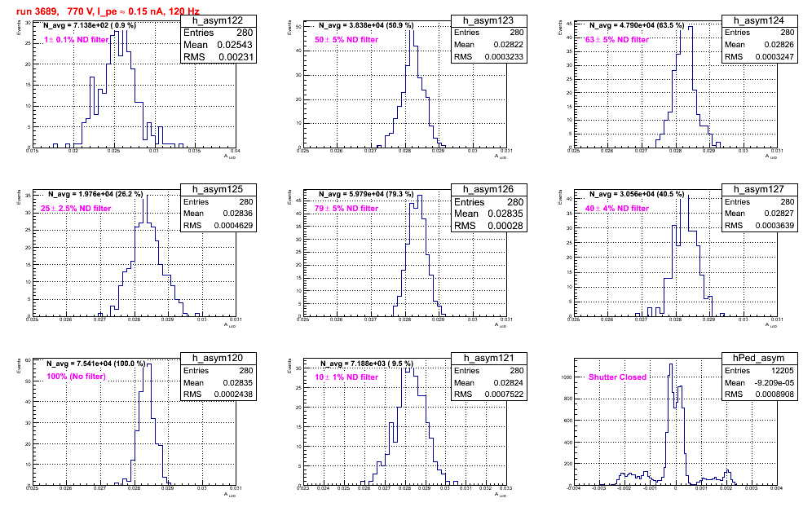812x507 pixels.
Task: Click RMS 0.0003639 in h_asym127 stats
Action: click(759, 226)
